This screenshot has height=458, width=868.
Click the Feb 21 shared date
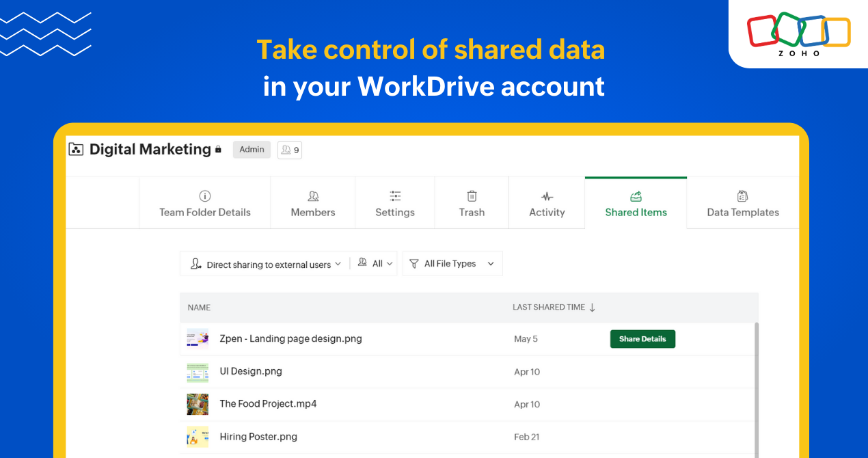click(x=526, y=437)
